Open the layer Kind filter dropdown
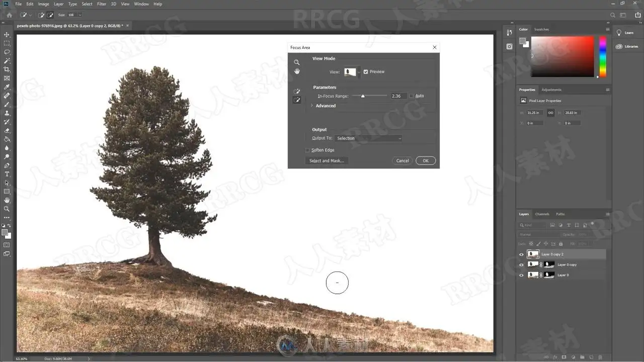 (533, 225)
